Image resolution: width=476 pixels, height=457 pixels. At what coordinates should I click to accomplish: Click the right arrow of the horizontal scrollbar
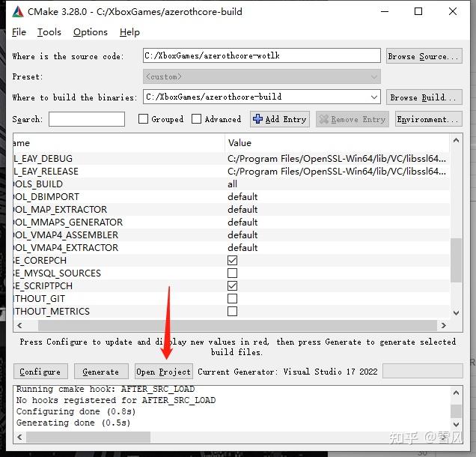click(x=444, y=325)
